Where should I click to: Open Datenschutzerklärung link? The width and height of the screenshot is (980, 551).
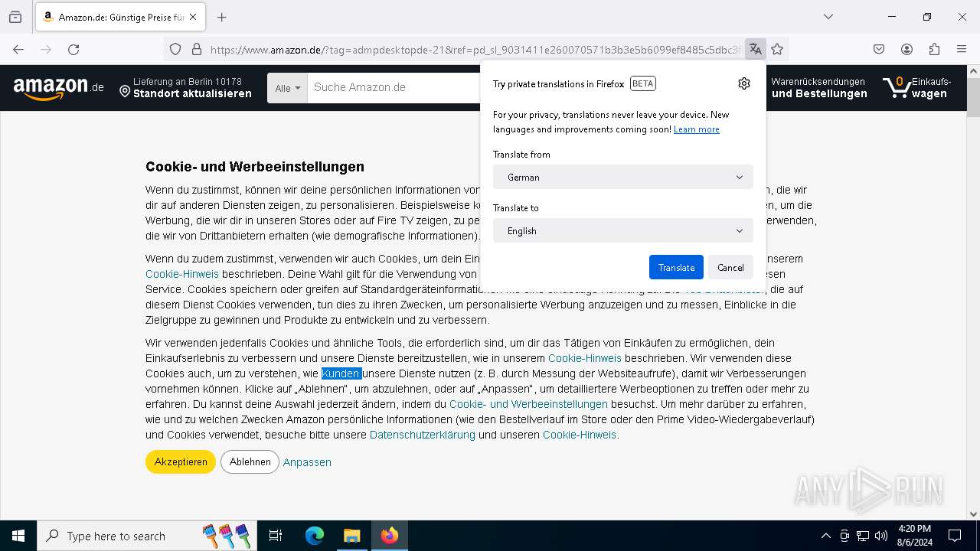pos(423,435)
